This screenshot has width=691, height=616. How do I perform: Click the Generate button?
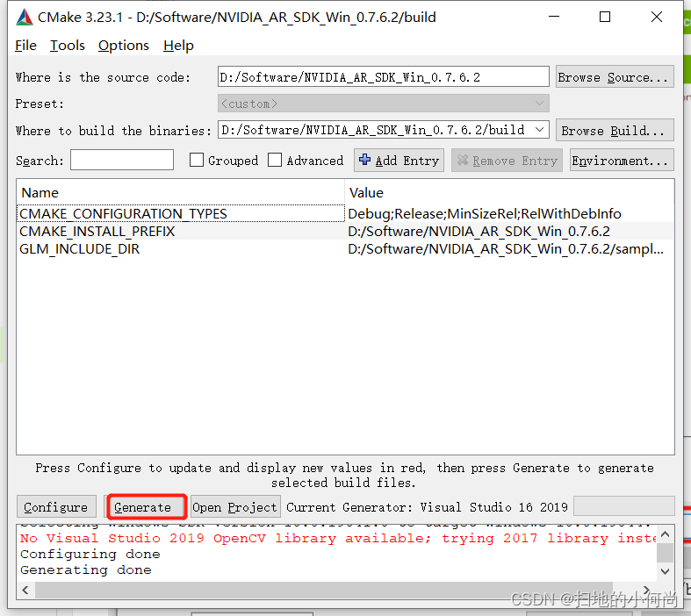(147, 507)
